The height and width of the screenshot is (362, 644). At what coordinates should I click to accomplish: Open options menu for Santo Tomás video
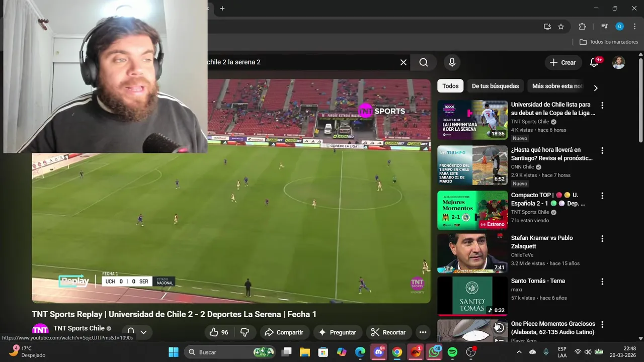(602, 282)
